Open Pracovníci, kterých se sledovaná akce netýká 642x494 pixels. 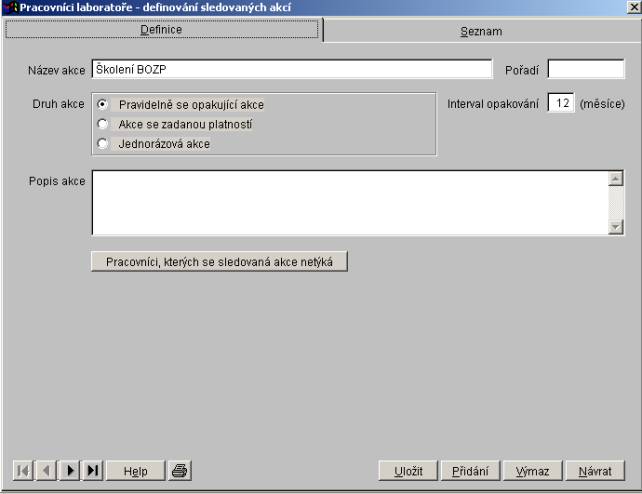point(219,262)
